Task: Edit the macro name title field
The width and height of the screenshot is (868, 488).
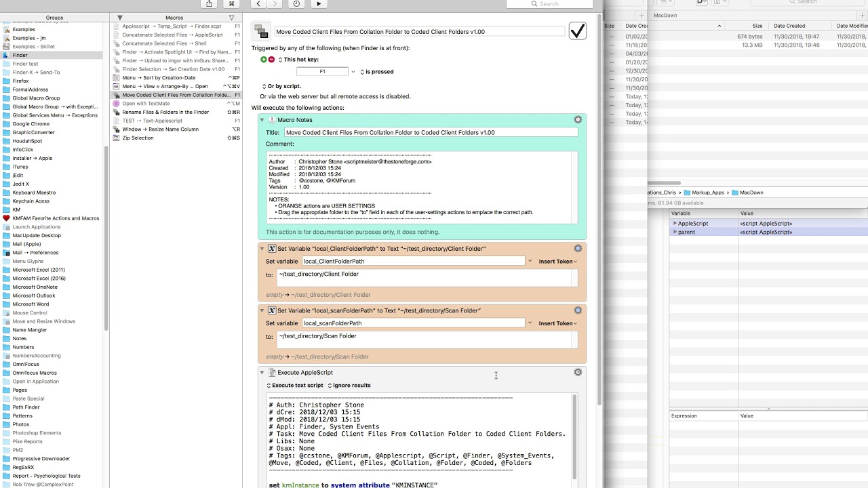Action: pos(419,32)
